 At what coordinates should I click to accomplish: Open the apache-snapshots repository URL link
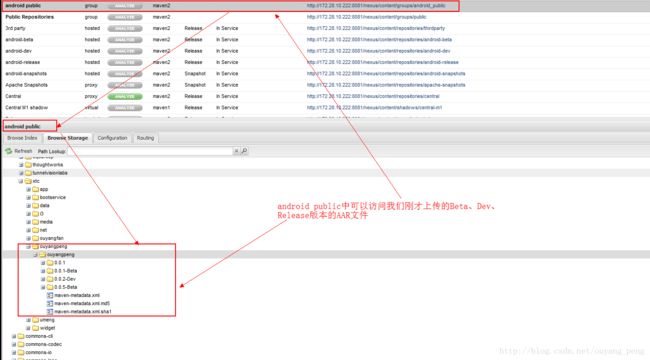386,85
